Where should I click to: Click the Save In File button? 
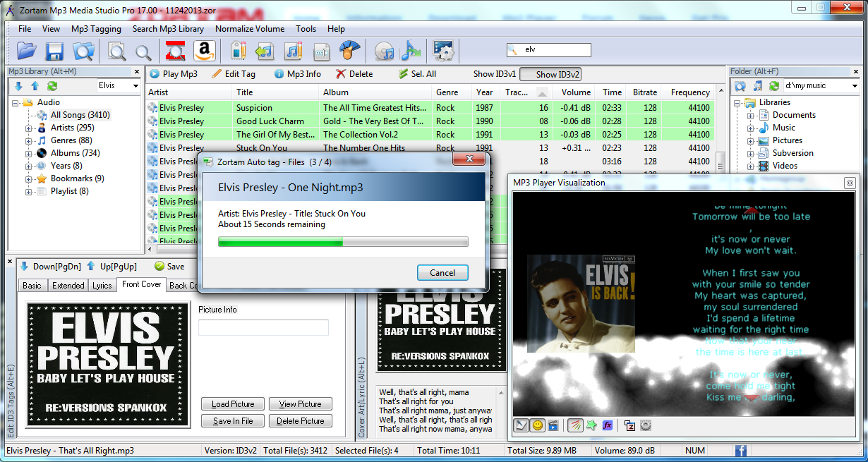tap(233, 421)
